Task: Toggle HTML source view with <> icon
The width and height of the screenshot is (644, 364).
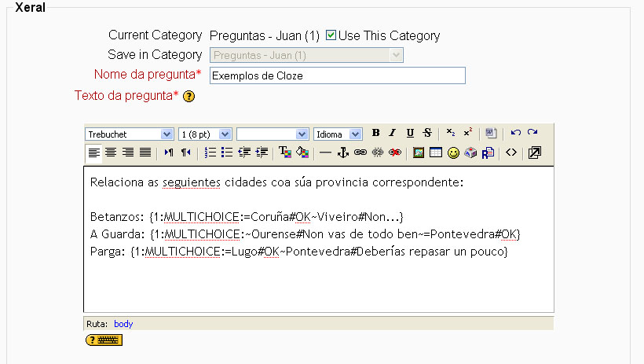Action: (511, 153)
